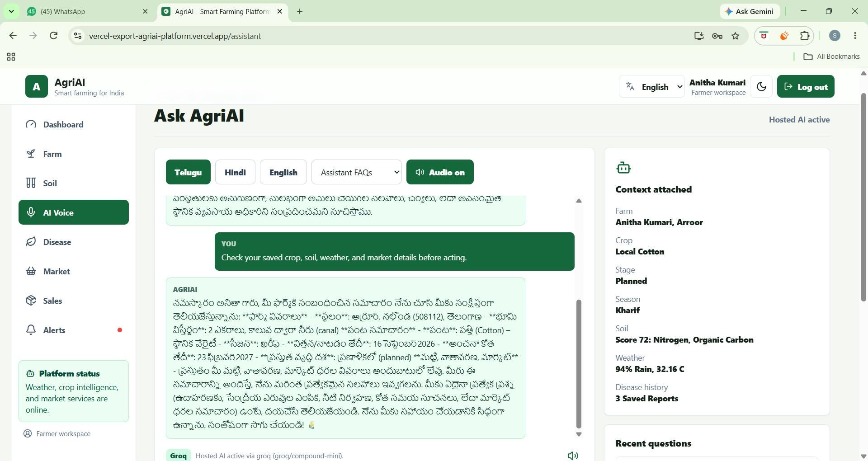Click the speaker icon below chat
The width and height of the screenshot is (868, 461).
(x=573, y=456)
